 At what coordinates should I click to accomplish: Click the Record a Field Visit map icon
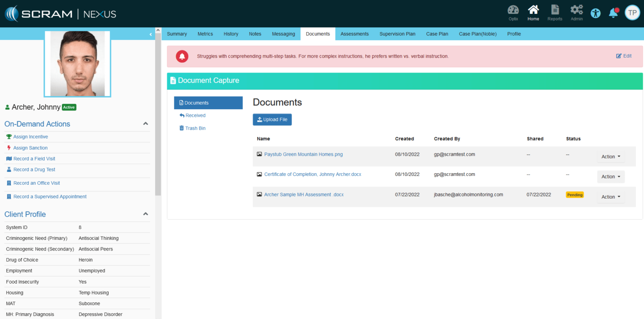pos(8,158)
